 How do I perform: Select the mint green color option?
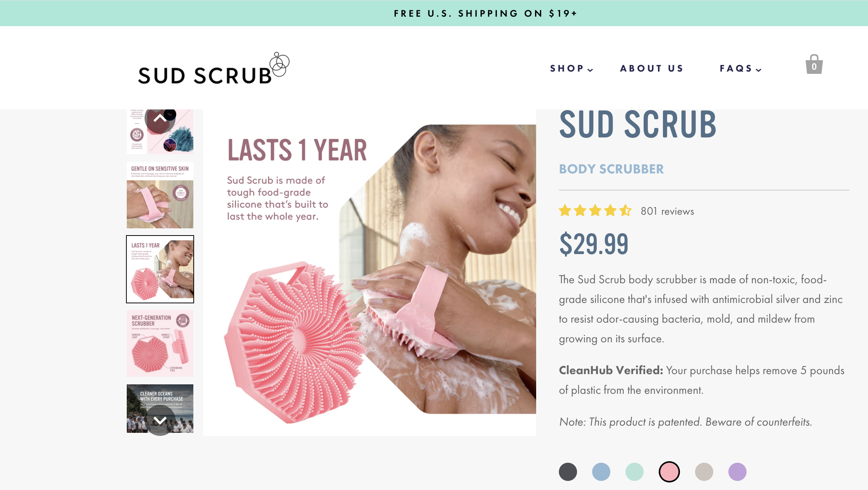(635, 472)
